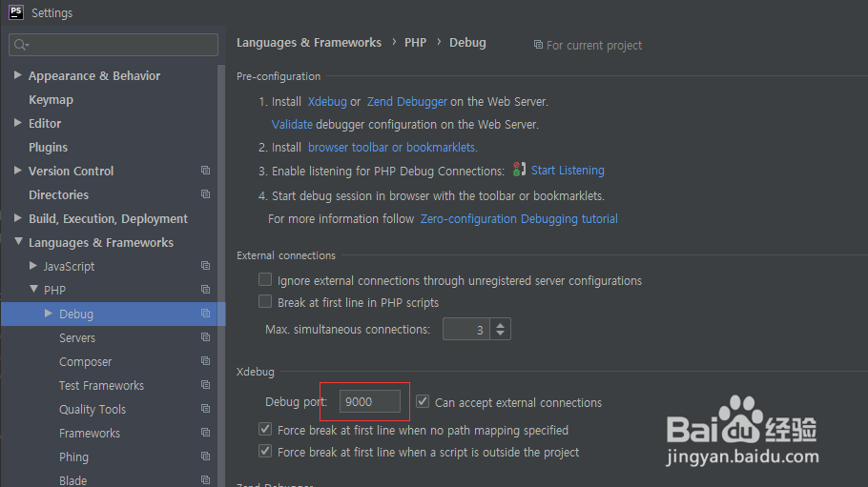The image size is (868, 487).
Task: Click the project-level icon beside Composer
Action: pyautogui.click(x=205, y=361)
